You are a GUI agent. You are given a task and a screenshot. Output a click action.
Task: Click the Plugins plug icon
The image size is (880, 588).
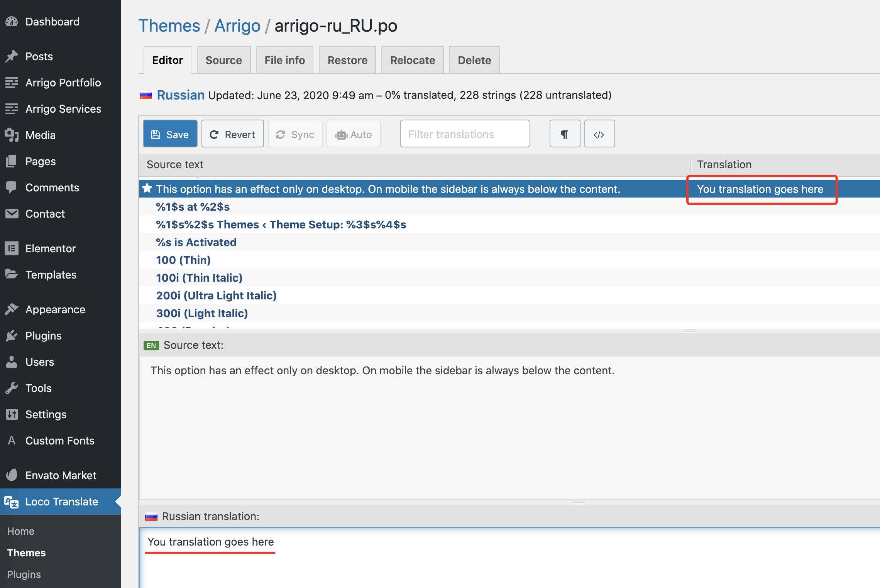coord(12,336)
